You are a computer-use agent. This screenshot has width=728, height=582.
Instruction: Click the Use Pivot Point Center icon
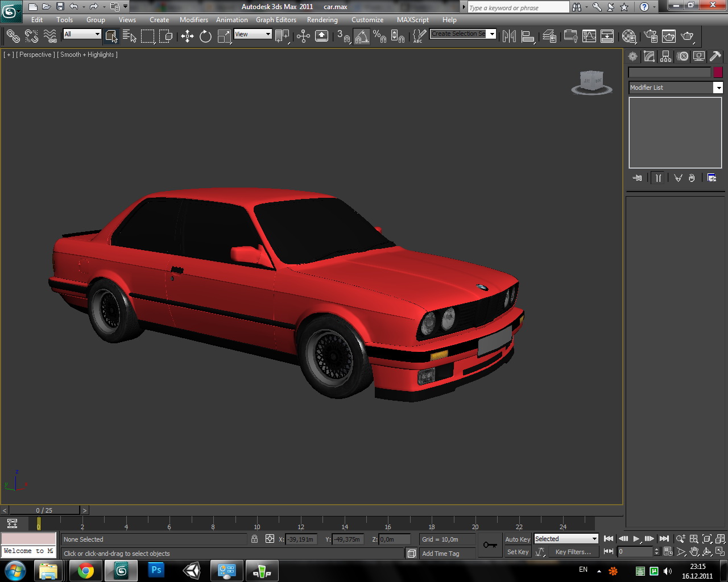[x=282, y=36]
